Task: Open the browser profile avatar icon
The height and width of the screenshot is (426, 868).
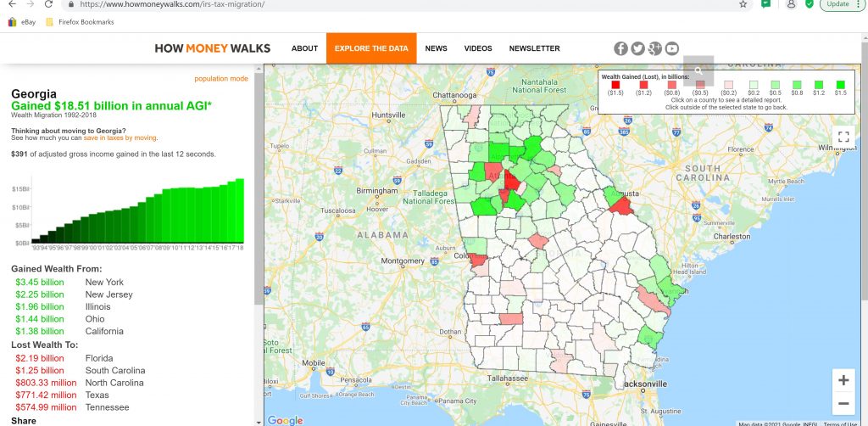Action: [x=791, y=4]
